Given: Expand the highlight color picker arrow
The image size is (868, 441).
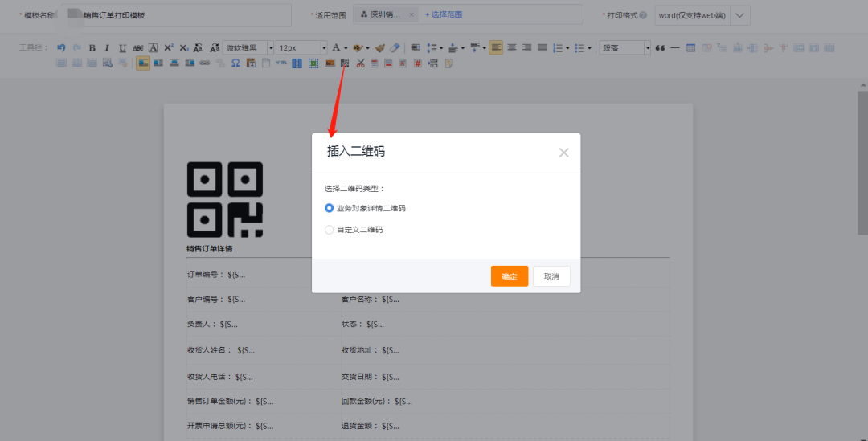Looking at the screenshot, I should click(367, 48).
